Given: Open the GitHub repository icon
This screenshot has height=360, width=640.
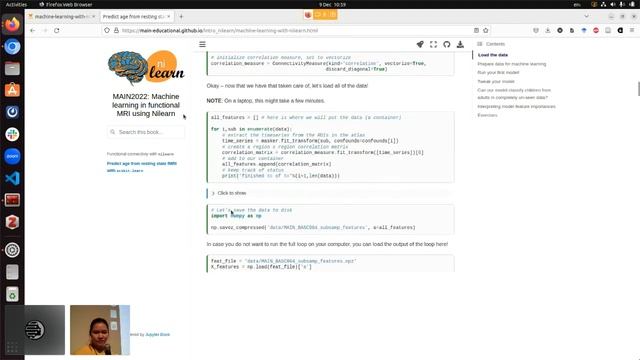Looking at the screenshot, I should pos(447,44).
